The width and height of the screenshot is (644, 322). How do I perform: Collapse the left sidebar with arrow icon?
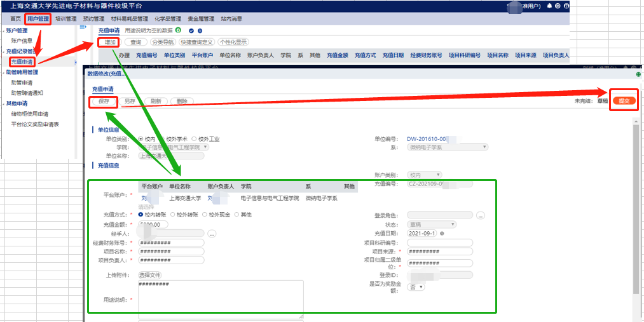click(83, 27)
